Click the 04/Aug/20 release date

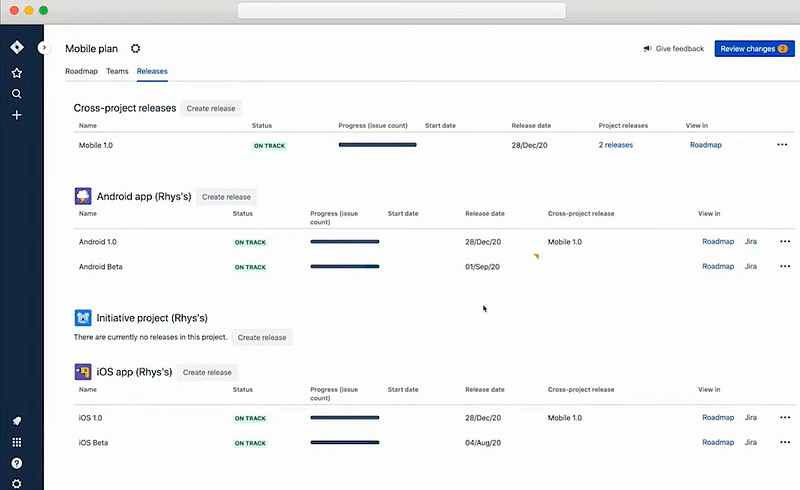click(483, 443)
